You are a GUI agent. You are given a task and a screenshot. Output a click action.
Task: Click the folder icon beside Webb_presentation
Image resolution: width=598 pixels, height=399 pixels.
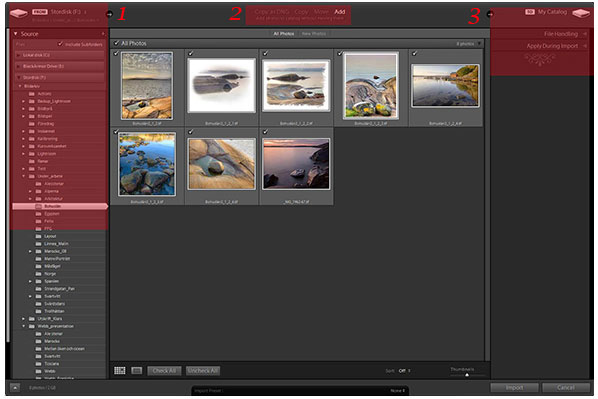(x=32, y=327)
